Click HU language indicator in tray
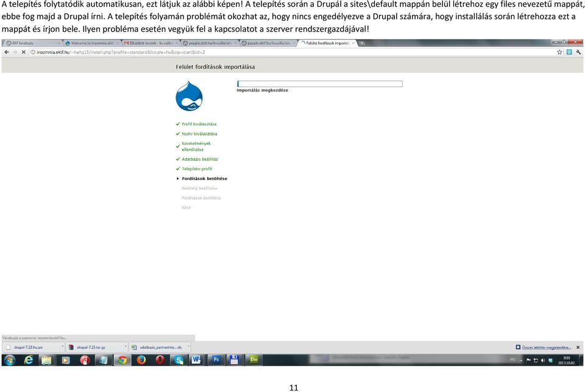This screenshot has height=392, width=585. coord(512,360)
